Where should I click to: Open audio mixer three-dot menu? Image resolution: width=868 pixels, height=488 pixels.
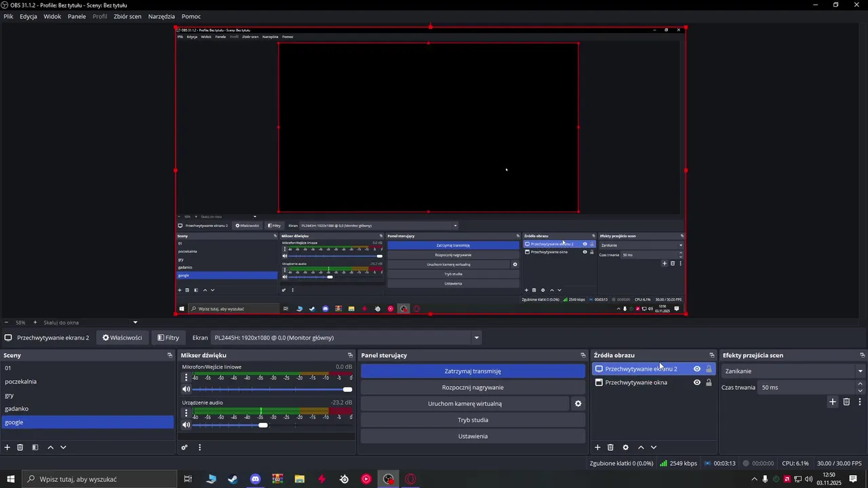click(x=199, y=447)
